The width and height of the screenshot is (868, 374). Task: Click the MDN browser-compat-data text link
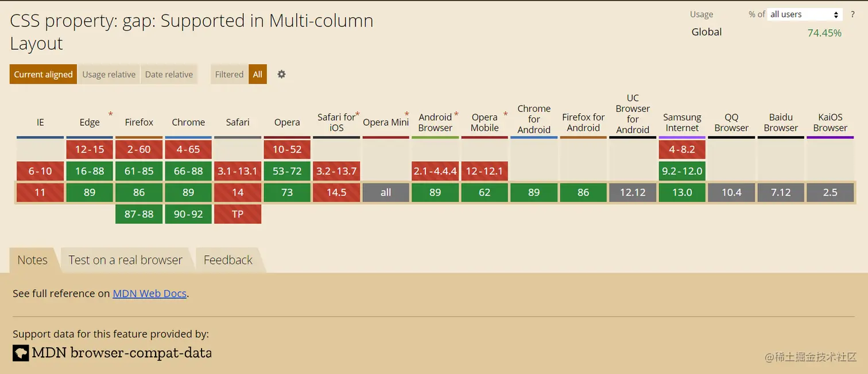pyautogui.click(x=122, y=352)
